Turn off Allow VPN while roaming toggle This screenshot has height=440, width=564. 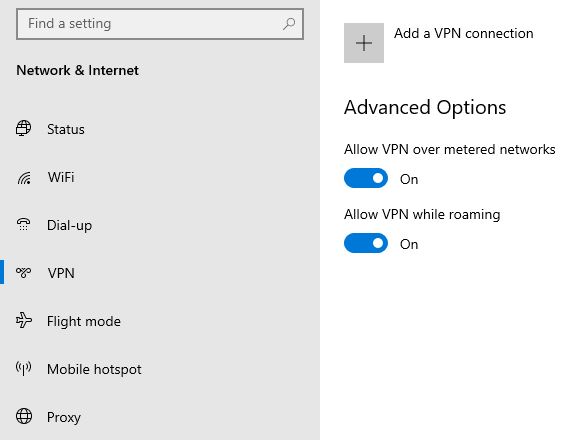coord(366,243)
